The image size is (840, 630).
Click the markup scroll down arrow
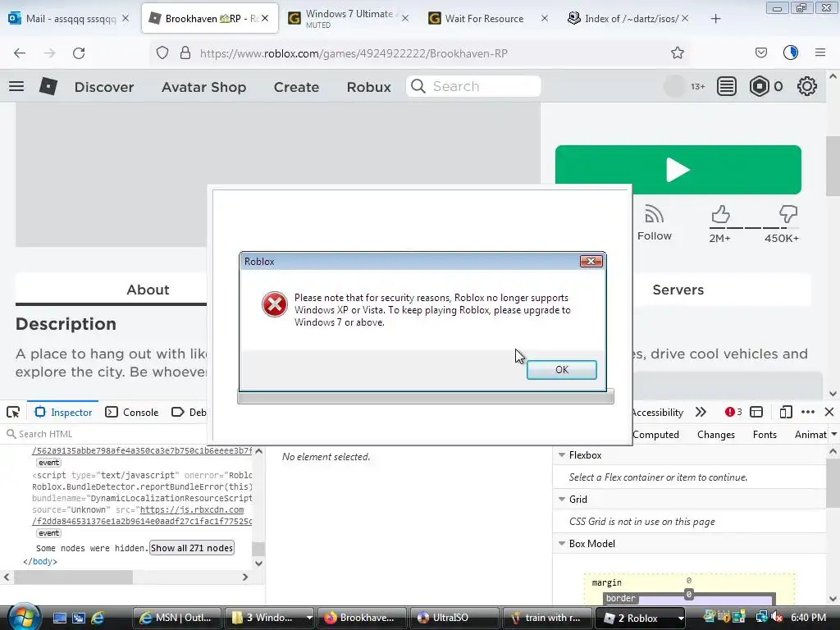point(258,563)
